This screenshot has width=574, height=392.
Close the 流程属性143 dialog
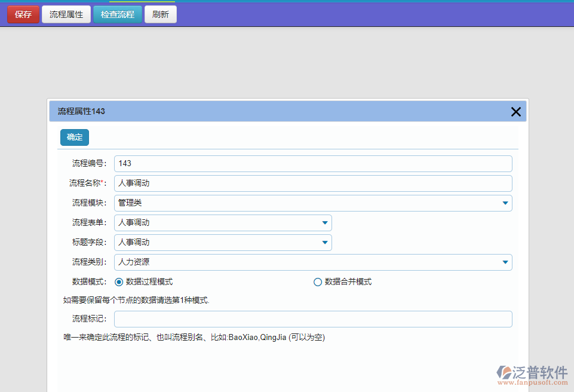coord(515,111)
